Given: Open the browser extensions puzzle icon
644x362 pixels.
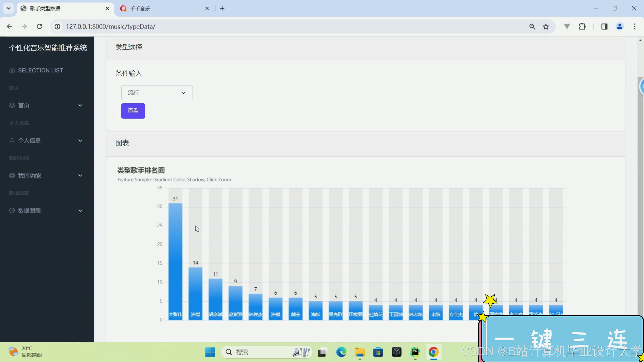Looking at the screenshot, I should click(582, 26).
